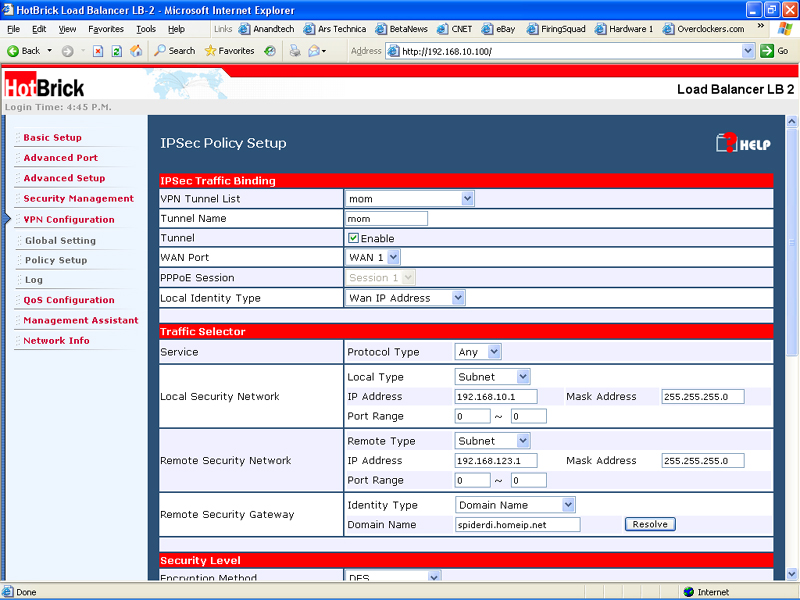Open the eBay links bar shortcut
The image size is (800, 600).
click(498, 29)
